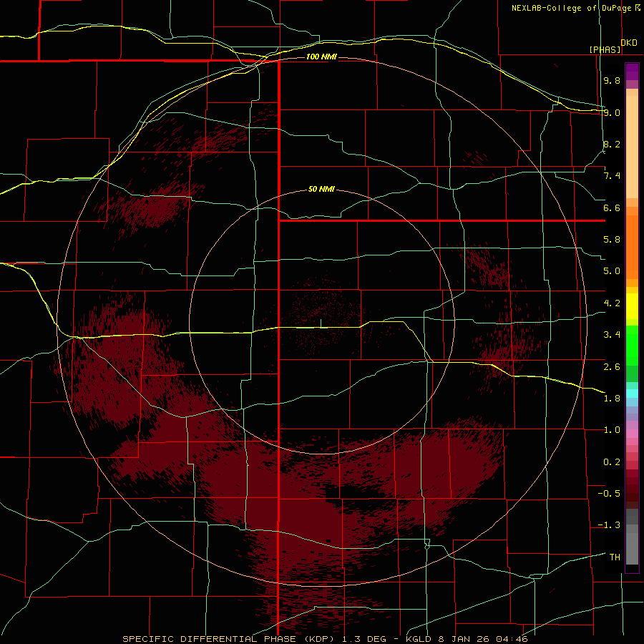Screen dimensions: 644x644
Task: Click the -0.5 legend value
Action: (609, 494)
